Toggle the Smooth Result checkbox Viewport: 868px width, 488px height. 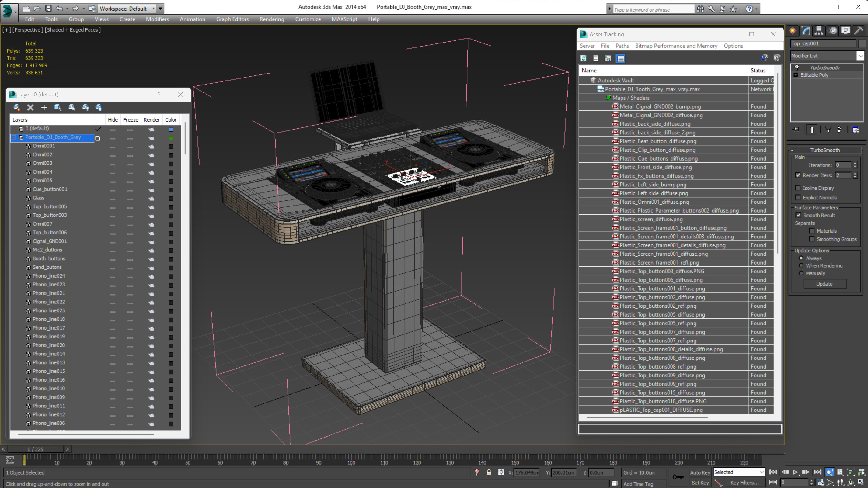click(798, 215)
